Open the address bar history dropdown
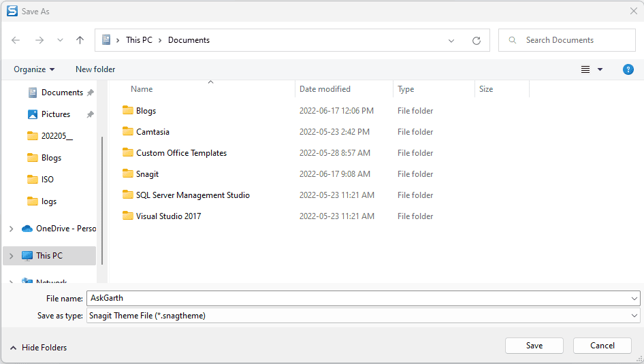 click(451, 41)
